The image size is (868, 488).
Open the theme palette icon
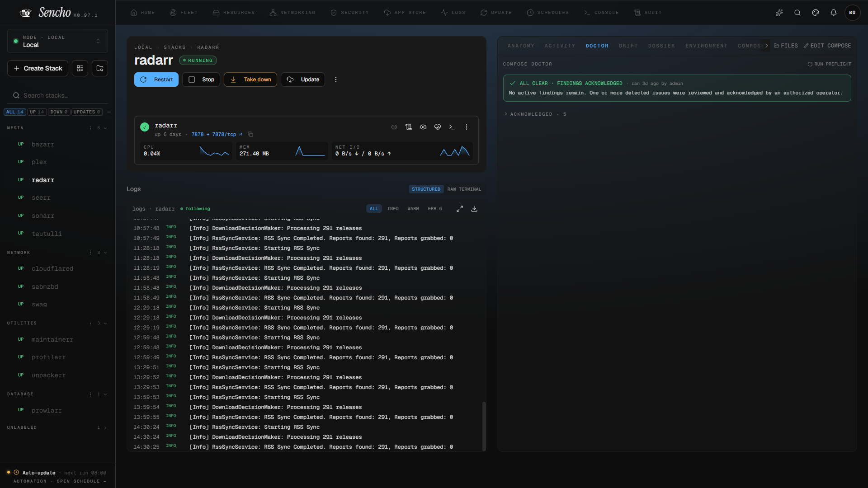[x=816, y=13]
